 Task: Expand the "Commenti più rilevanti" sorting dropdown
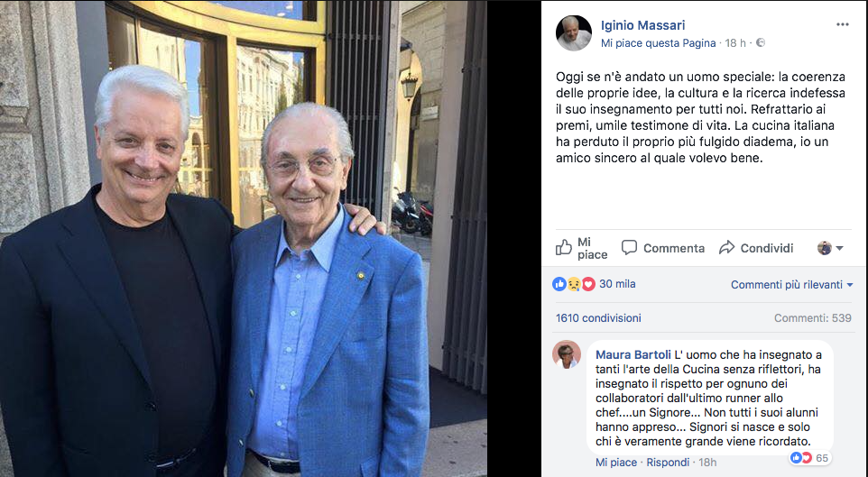click(791, 284)
